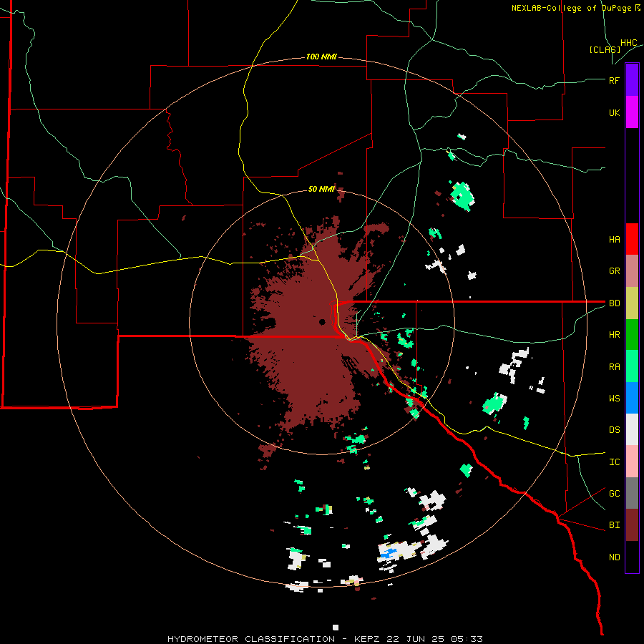
Task: Pick the light green RA legend swatch
Action: [632, 366]
